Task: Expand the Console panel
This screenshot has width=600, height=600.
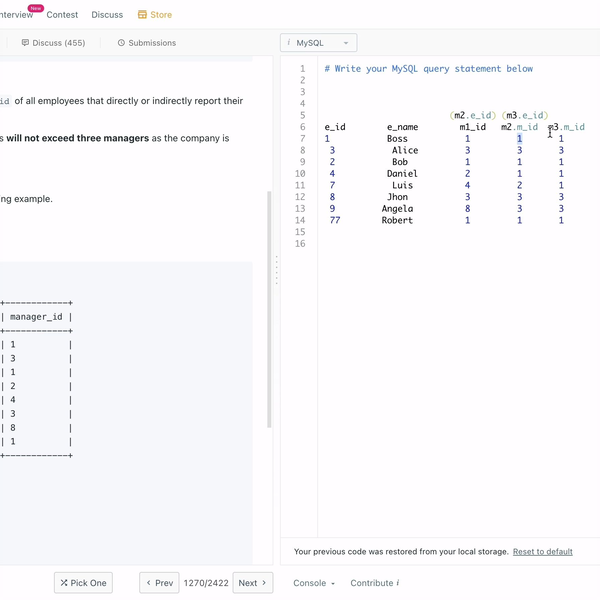Action: pos(313,583)
